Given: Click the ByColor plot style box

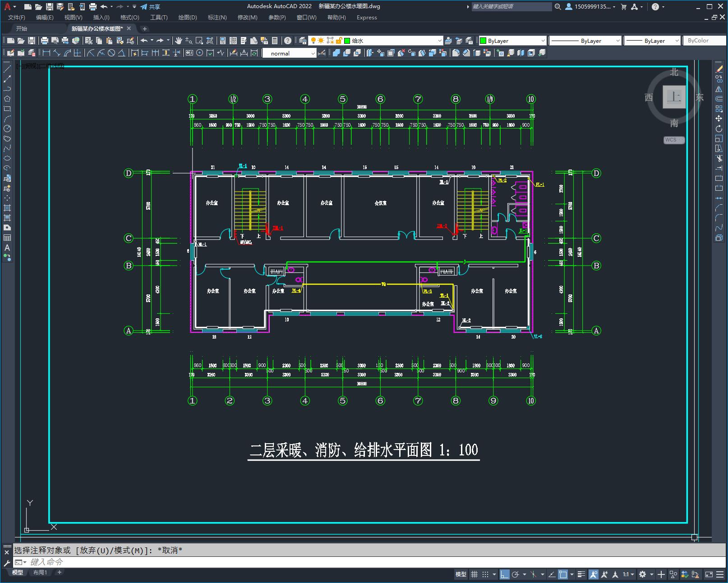Looking at the screenshot, I should [704, 41].
